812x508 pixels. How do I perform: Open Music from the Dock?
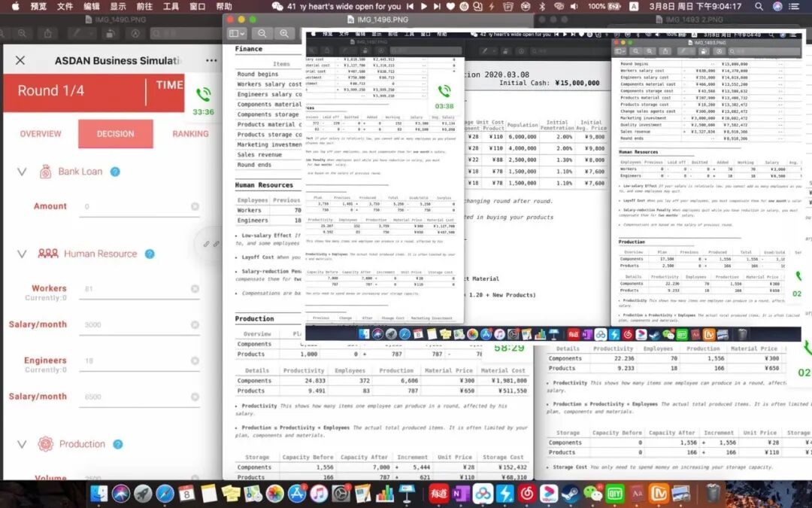coord(319,493)
